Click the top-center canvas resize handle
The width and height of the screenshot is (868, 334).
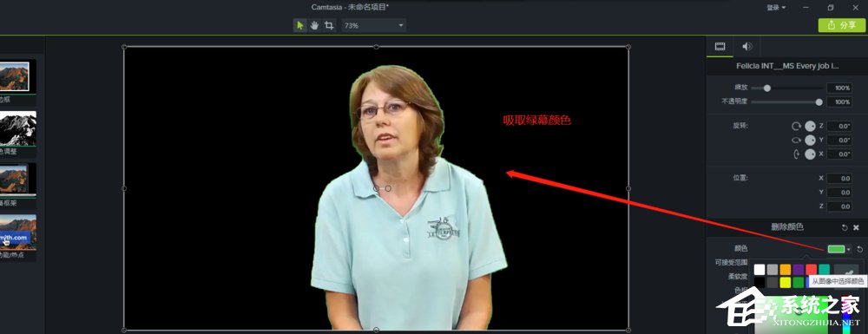point(376,47)
